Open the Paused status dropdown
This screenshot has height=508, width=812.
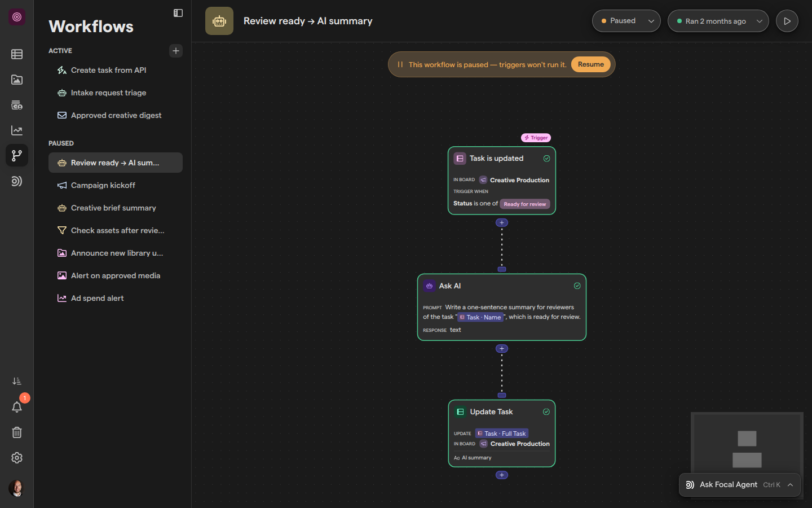(x=626, y=21)
